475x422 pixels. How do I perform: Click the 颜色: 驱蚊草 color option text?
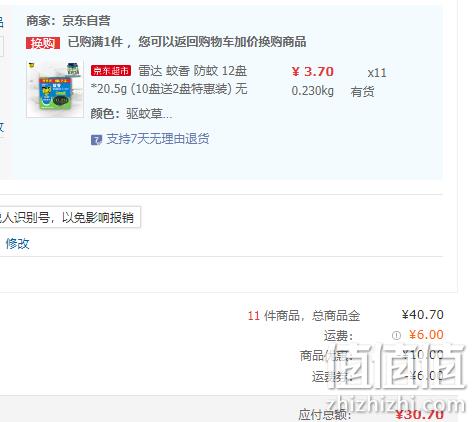(131, 114)
